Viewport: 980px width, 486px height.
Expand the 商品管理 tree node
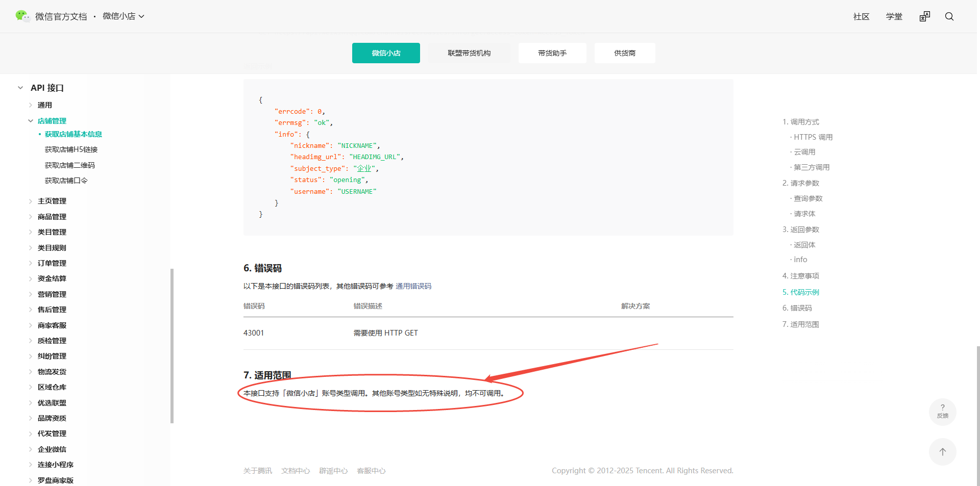click(31, 217)
